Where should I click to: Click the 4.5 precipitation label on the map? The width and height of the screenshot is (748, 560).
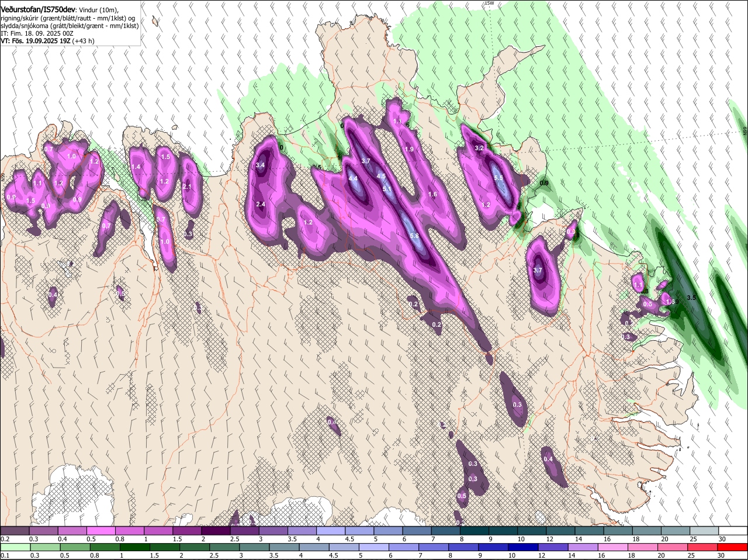coord(381,176)
